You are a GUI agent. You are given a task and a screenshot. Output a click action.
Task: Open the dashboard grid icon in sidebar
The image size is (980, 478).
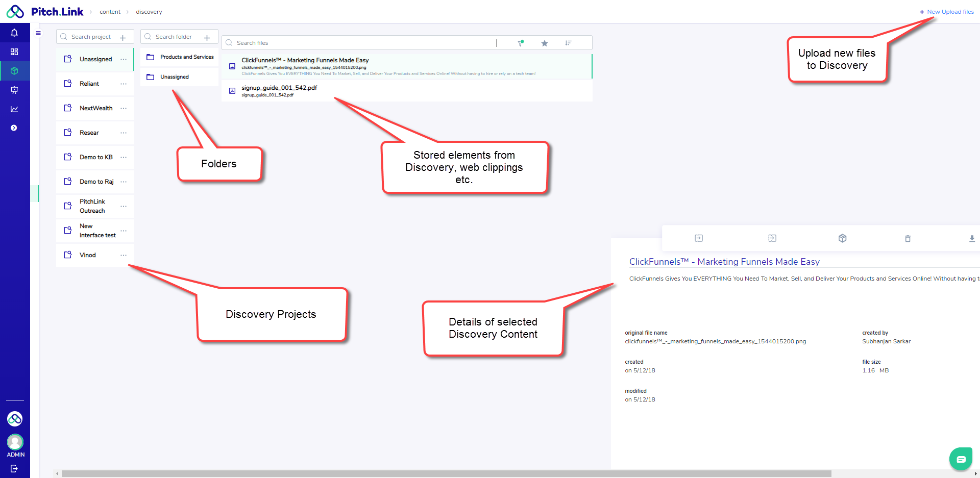[x=14, y=52]
